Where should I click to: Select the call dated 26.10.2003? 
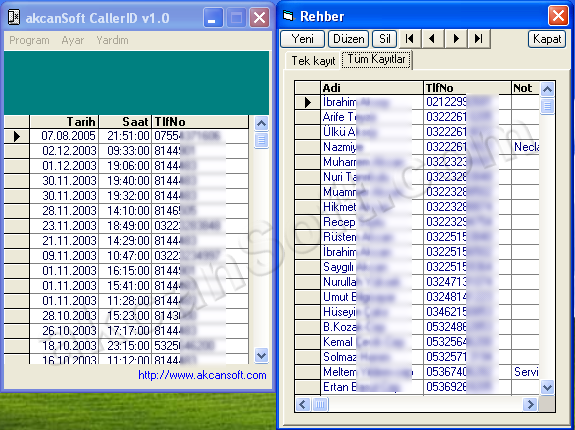tap(126, 331)
